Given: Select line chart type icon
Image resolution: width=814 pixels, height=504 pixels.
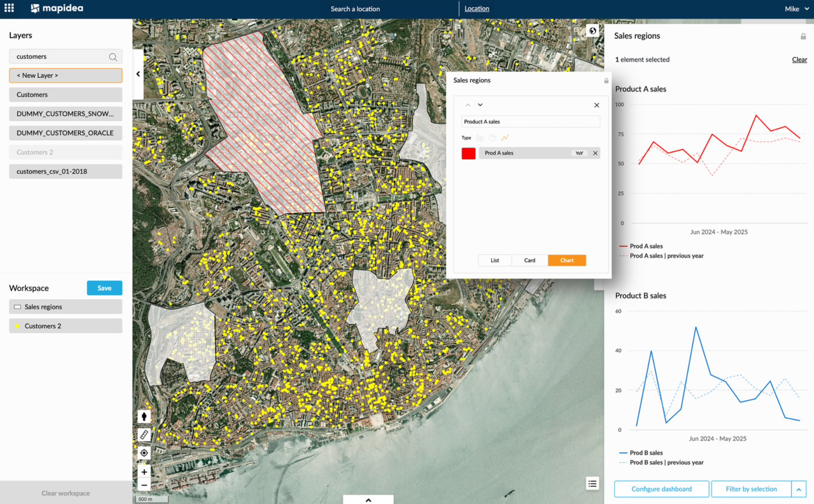Looking at the screenshot, I should pyautogui.click(x=505, y=138).
